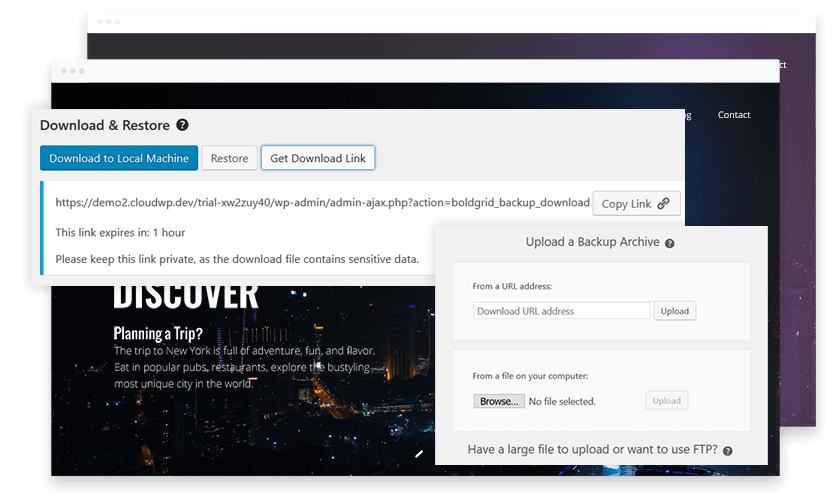Focus the Download URL address input field

tap(561, 311)
